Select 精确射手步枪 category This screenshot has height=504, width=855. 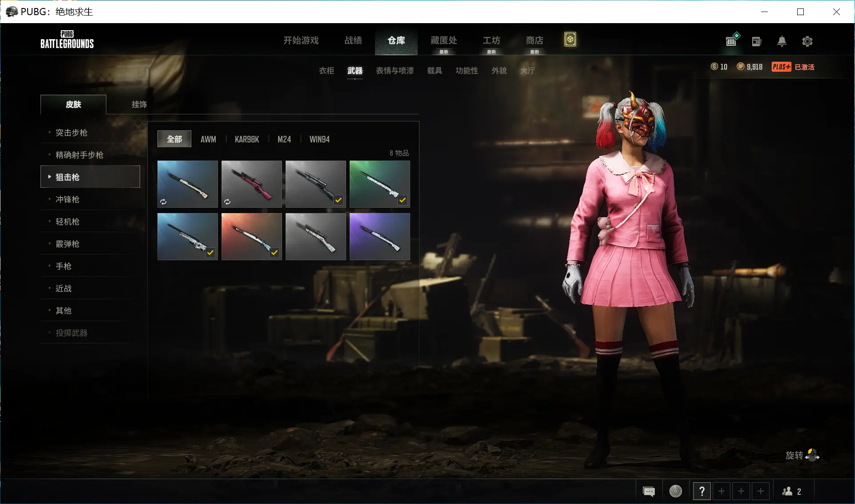[x=90, y=155]
